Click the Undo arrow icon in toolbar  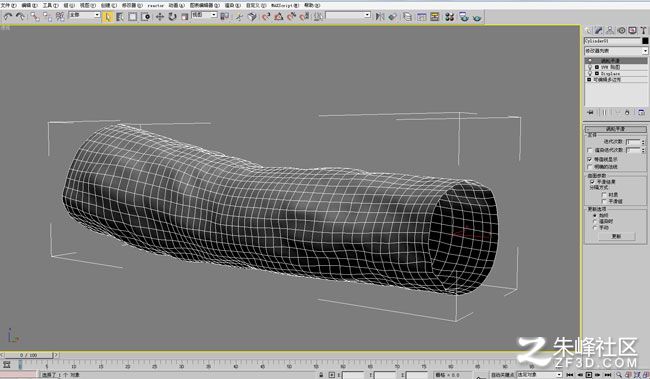[x=8, y=17]
